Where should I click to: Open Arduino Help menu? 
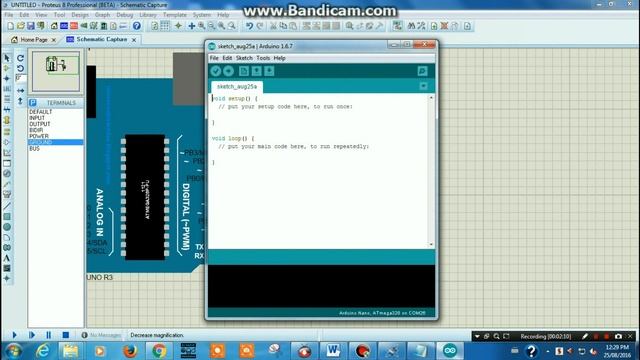tap(279, 58)
